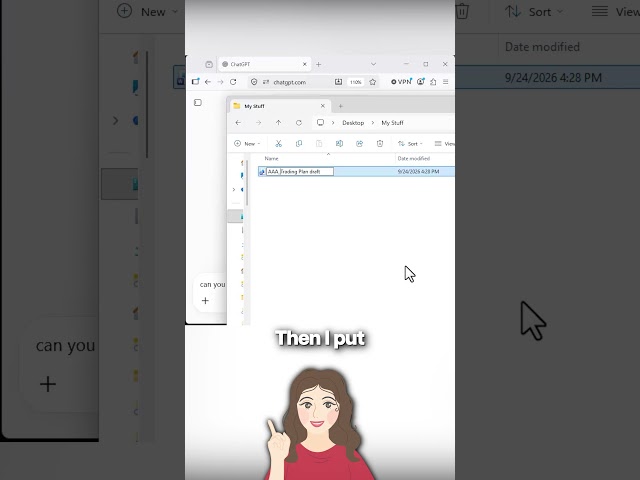Open the Desktop breadcrumb
The image size is (640, 480).
coord(353,123)
